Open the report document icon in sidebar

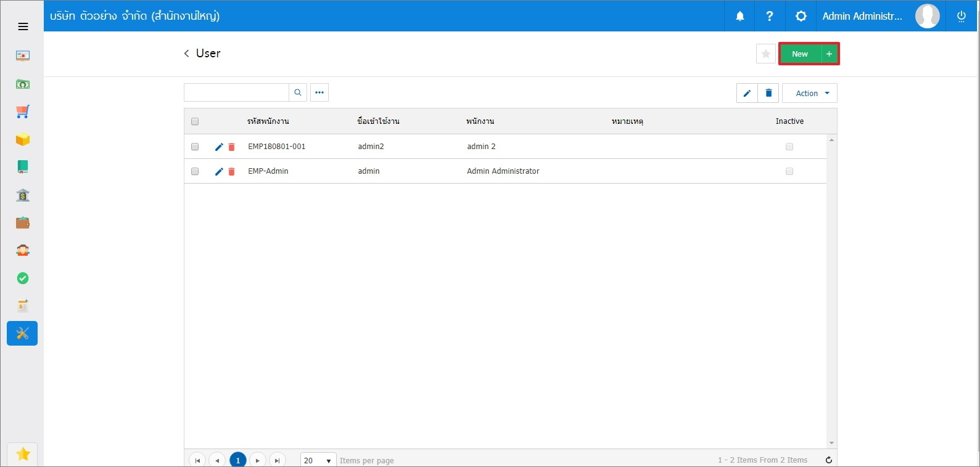(x=23, y=306)
